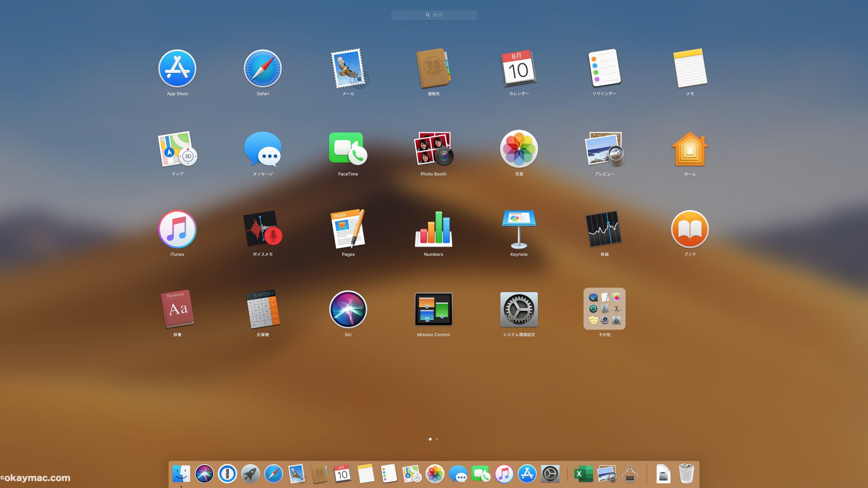The width and height of the screenshot is (868, 488).
Task: Activate Siri from the Dock
Action: coord(204,474)
